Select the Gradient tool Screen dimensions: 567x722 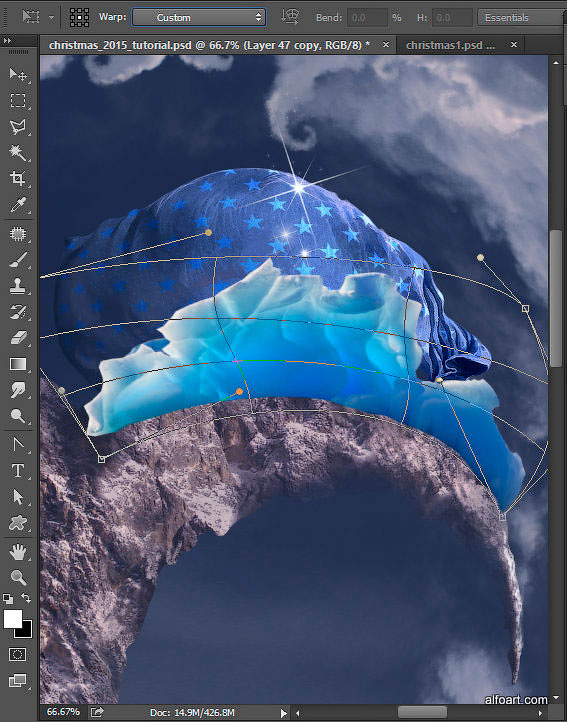pos(18,364)
